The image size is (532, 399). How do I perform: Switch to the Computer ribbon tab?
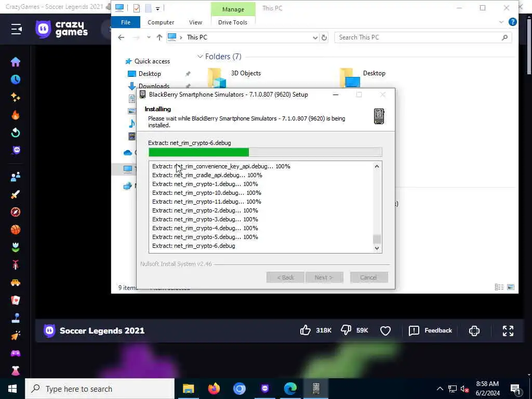(x=161, y=22)
